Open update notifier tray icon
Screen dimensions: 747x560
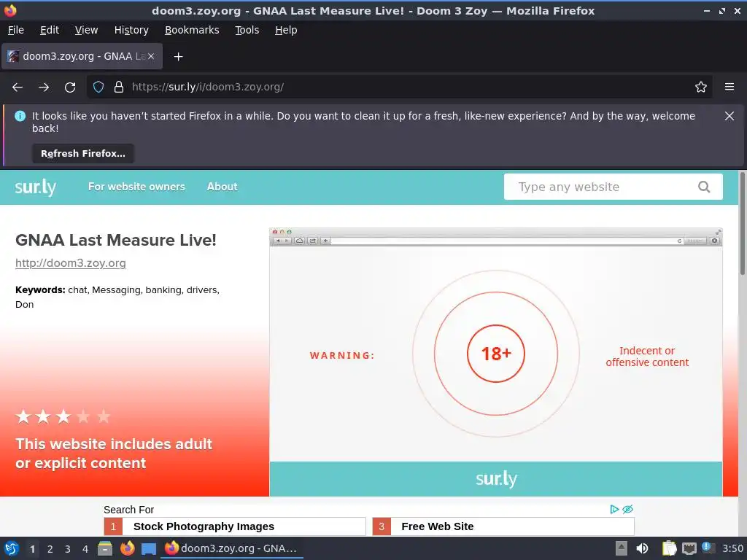[x=708, y=548]
